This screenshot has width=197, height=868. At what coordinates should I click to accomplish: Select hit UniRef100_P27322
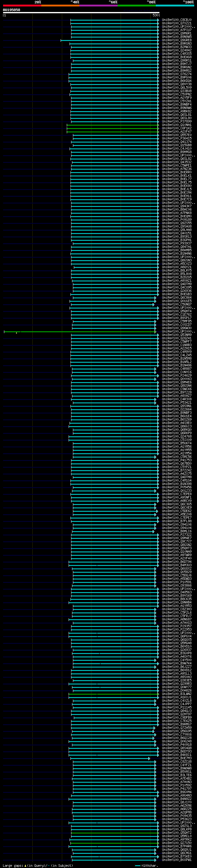[x=177, y=535]
